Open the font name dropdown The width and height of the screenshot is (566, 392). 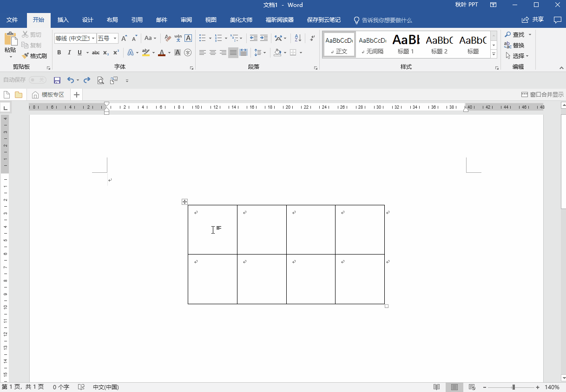[93, 38]
